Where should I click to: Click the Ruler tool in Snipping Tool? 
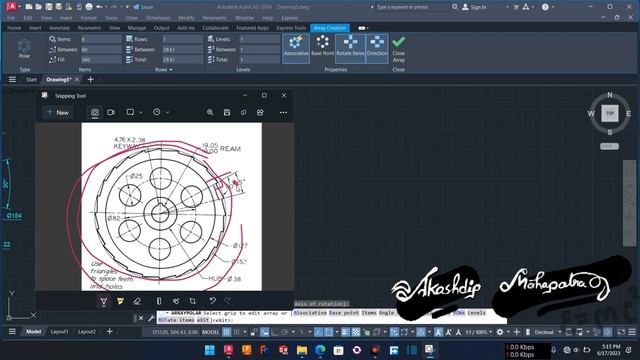pyautogui.click(x=159, y=301)
